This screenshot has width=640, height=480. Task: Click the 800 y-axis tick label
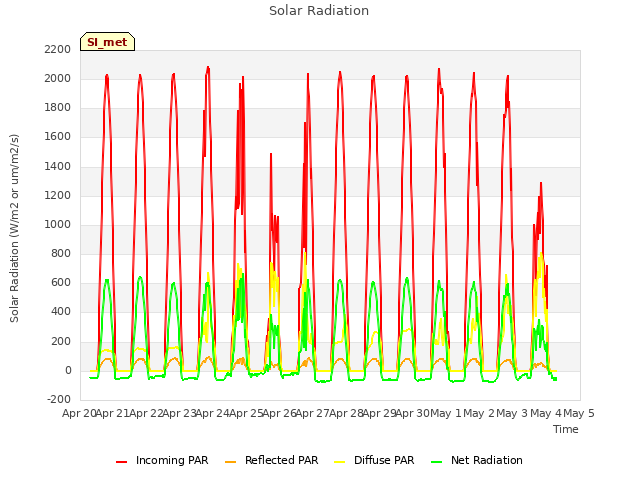(x=61, y=253)
